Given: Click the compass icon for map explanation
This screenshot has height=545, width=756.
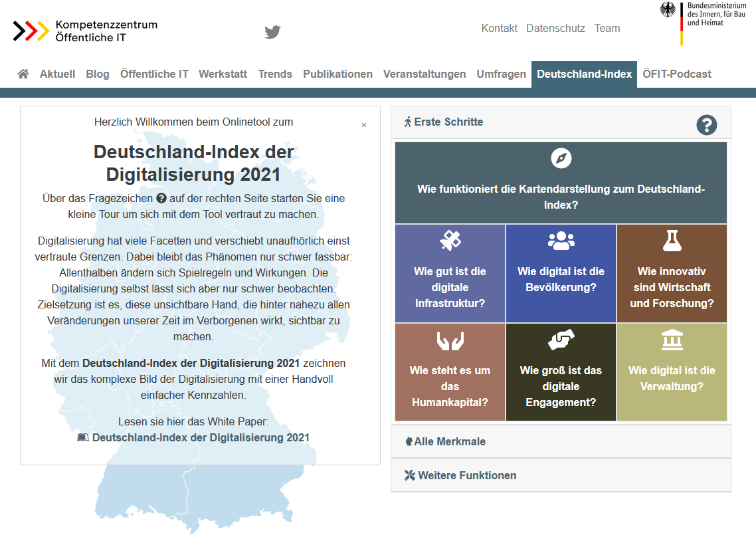Looking at the screenshot, I should (561, 158).
